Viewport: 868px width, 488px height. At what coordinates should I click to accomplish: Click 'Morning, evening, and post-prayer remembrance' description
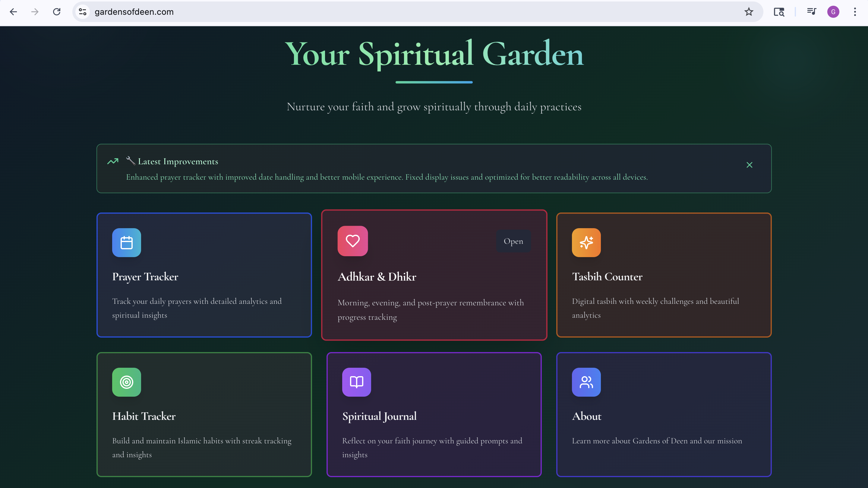click(x=431, y=310)
